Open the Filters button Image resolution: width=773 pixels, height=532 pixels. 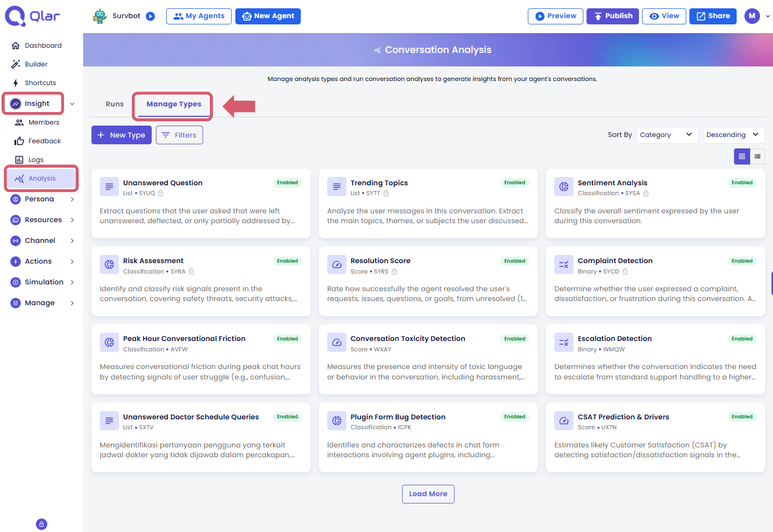point(179,135)
